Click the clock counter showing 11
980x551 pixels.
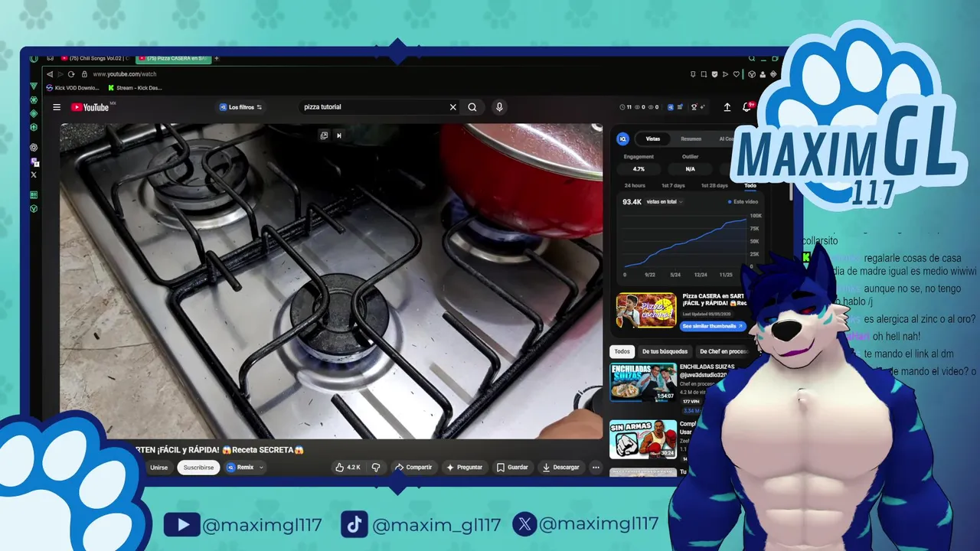coord(626,107)
